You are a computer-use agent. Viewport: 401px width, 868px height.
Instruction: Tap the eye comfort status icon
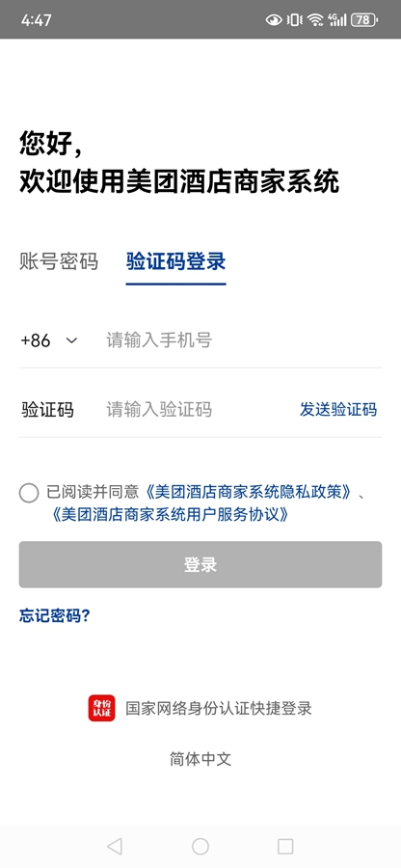click(x=274, y=20)
